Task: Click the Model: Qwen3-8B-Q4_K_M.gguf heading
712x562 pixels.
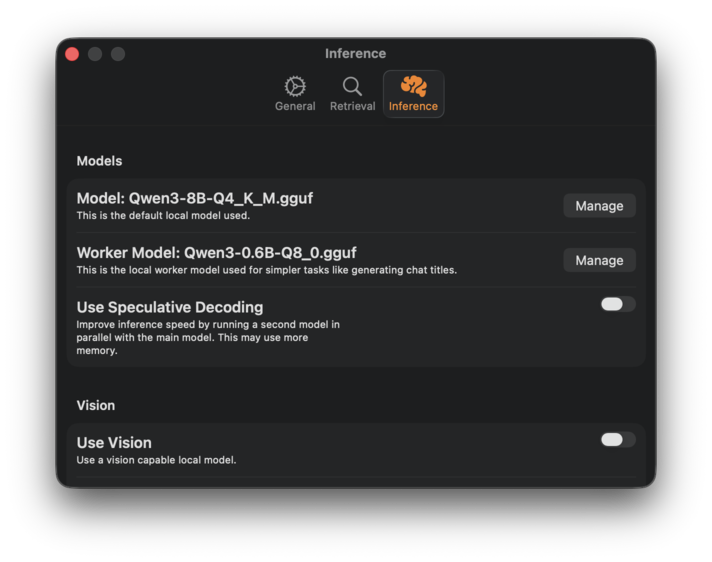Action: 194,198
